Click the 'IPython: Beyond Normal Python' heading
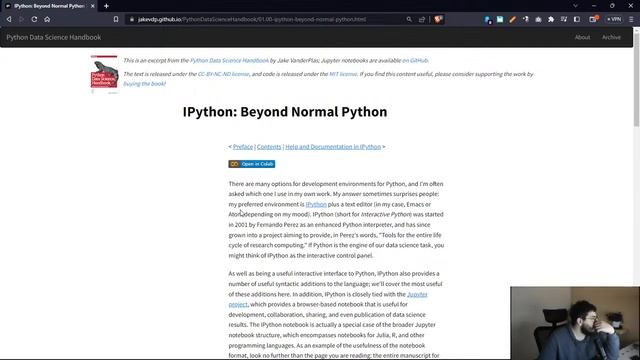 [285, 111]
